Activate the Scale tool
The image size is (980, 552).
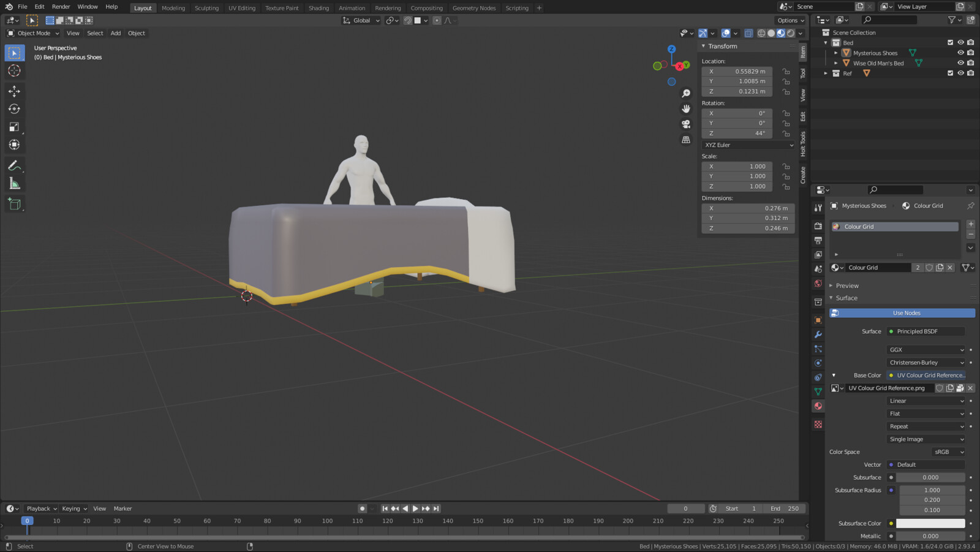(14, 127)
